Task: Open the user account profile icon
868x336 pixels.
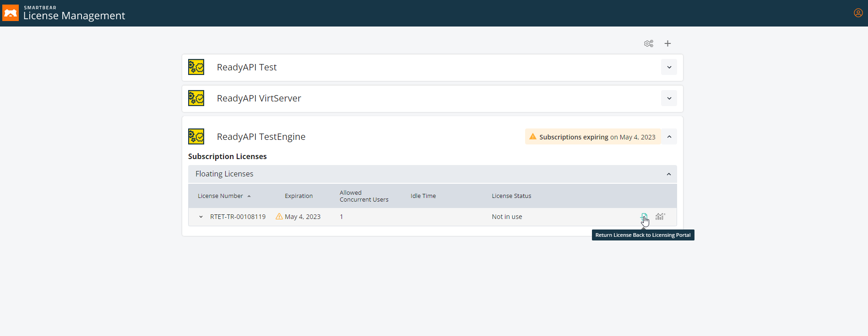Action: click(858, 13)
